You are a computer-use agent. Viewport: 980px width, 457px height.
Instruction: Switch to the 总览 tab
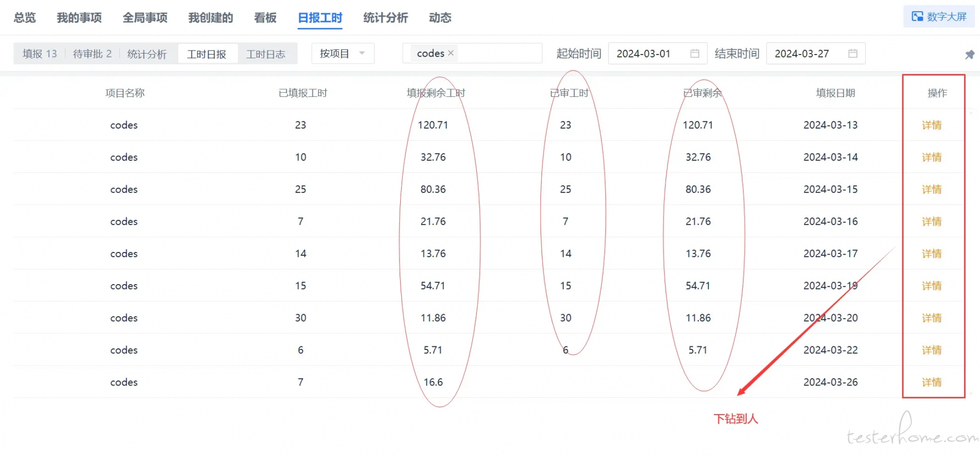pos(24,18)
